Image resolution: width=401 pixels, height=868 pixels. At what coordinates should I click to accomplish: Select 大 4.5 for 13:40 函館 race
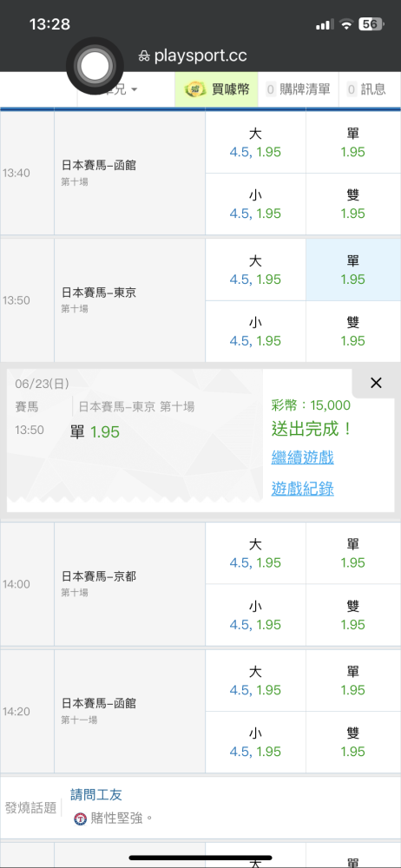tap(255, 142)
